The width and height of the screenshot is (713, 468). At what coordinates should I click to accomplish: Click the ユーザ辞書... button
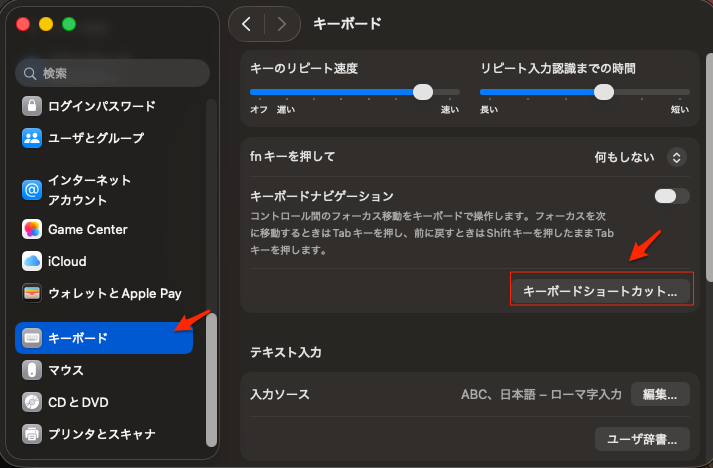642,439
